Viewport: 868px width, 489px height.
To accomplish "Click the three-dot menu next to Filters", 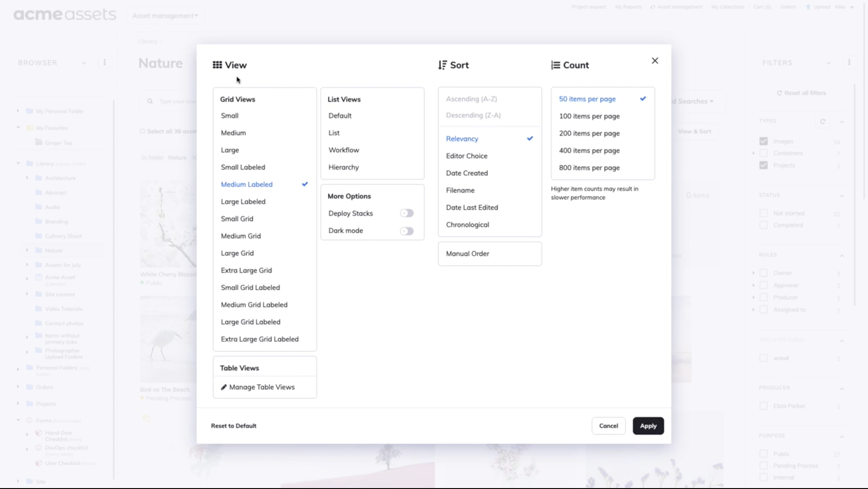I will [849, 62].
